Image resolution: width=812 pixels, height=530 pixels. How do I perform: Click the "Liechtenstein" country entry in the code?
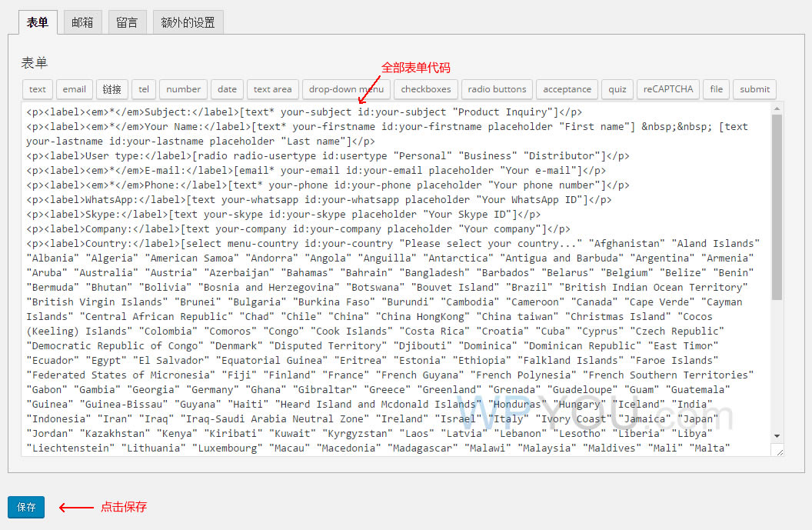coord(71,448)
